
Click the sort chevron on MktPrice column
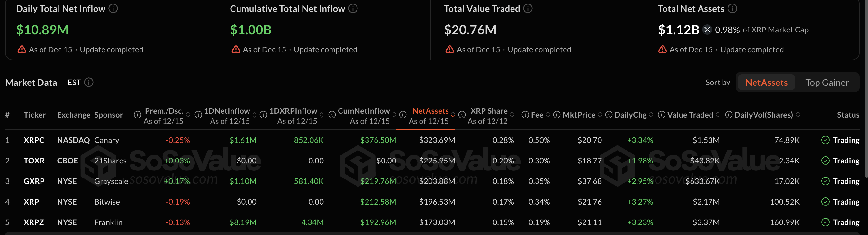click(600, 115)
